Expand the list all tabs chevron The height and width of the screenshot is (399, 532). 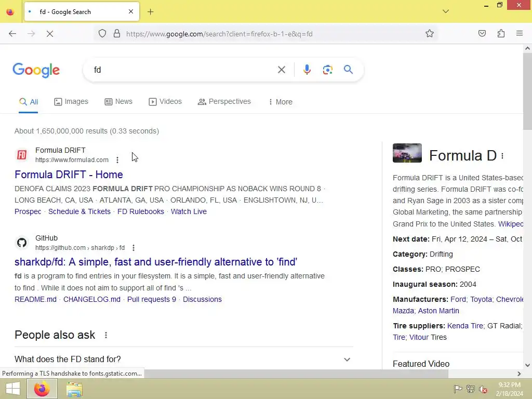tap(446, 11)
